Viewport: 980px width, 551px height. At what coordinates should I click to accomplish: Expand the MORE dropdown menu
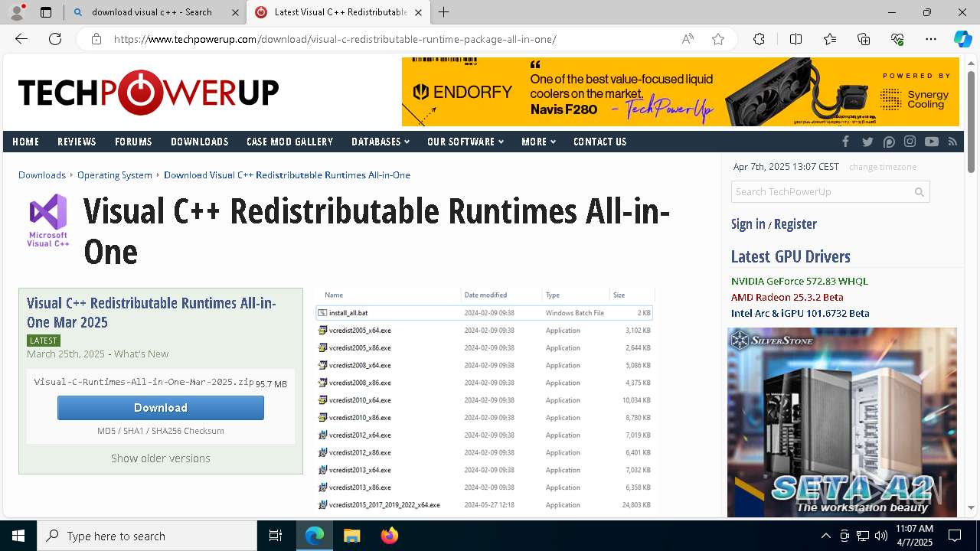point(538,142)
